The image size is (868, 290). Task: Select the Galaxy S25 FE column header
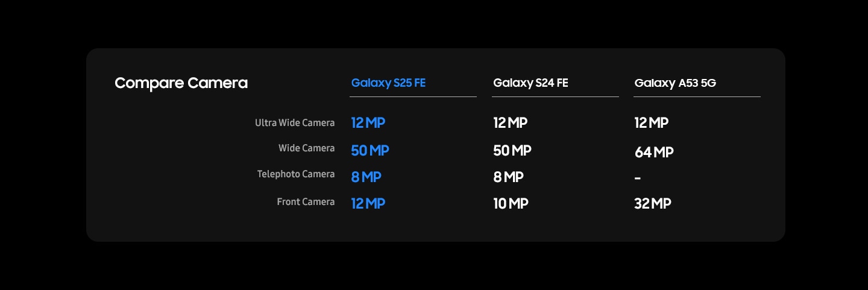tap(388, 83)
